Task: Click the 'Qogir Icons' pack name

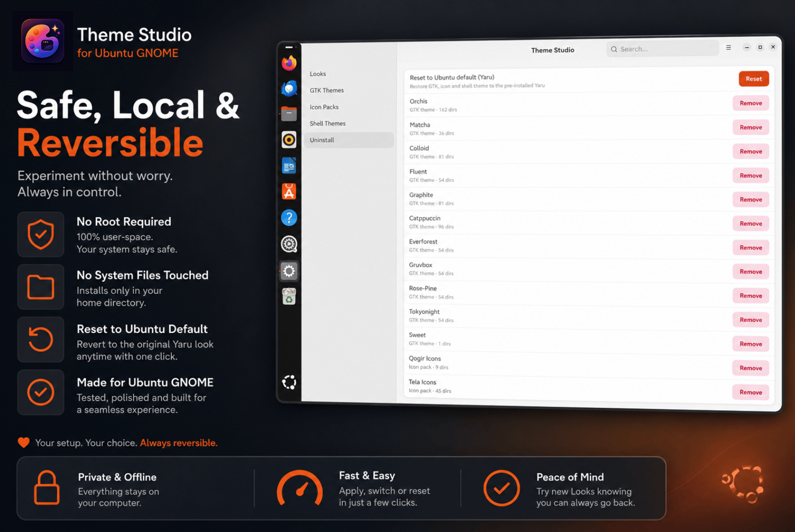Action: (425, 359)
